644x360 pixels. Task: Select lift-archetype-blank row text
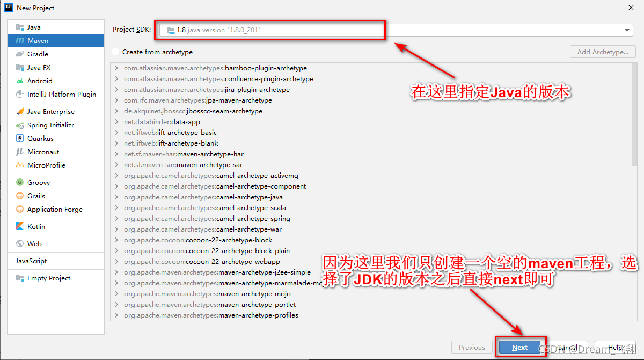pyautogui.click(x=171, y=143)
